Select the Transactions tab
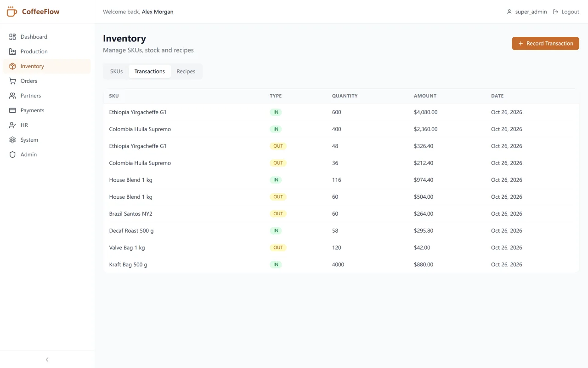Screen dimensions: 588x368 [x=150, y=71]
